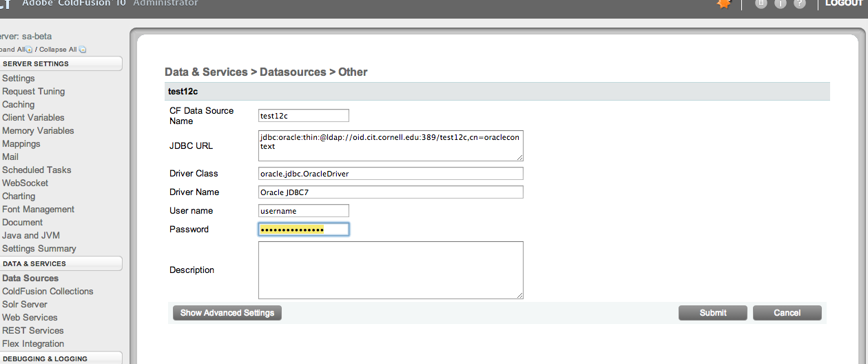Open Scheduled Tasks page

tap(37, 170)
